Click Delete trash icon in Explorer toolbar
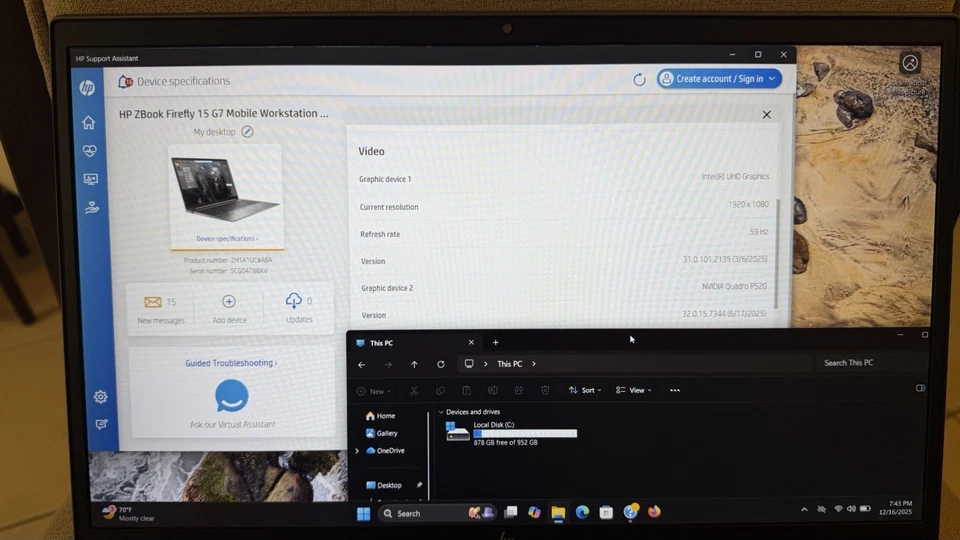The height and width of the screenshot is (540, 960). pos(546,391)
